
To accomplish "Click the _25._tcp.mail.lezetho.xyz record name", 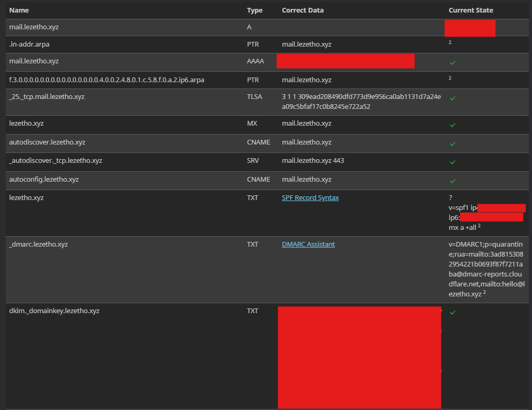I will pos(47,97).
